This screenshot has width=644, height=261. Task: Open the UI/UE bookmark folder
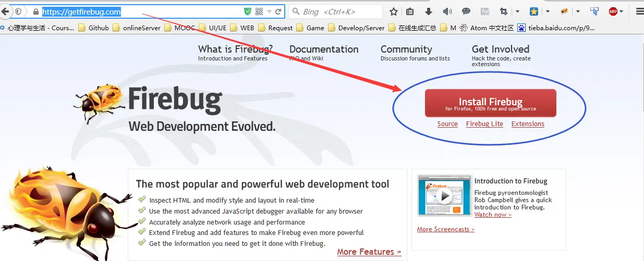click(x=212, y=28)
